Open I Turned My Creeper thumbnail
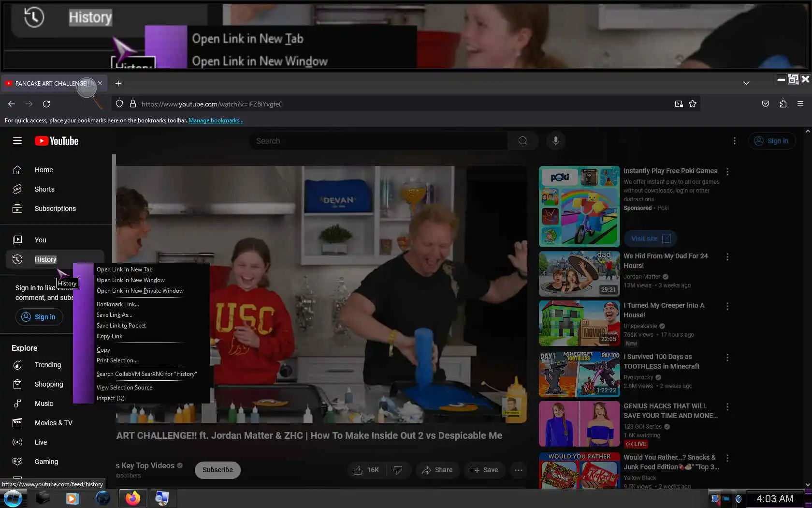Viewport: 812px width, 508px height. pyautogui.click(x=579, y=323)
